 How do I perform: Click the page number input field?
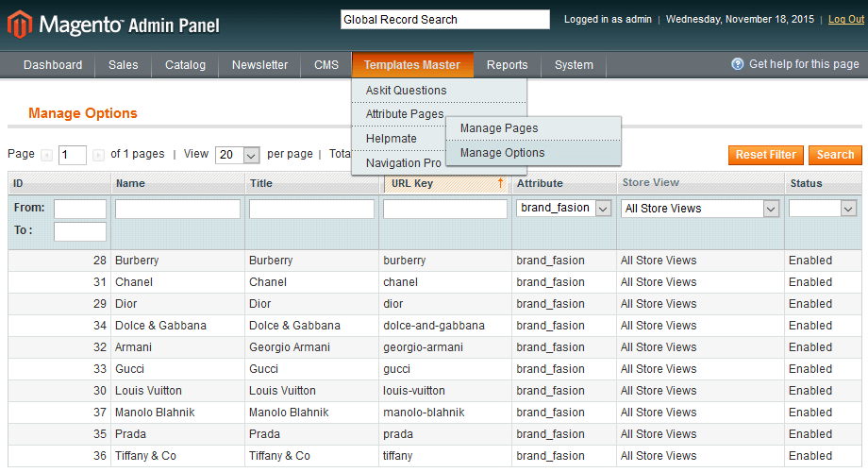tap(73, 155)
